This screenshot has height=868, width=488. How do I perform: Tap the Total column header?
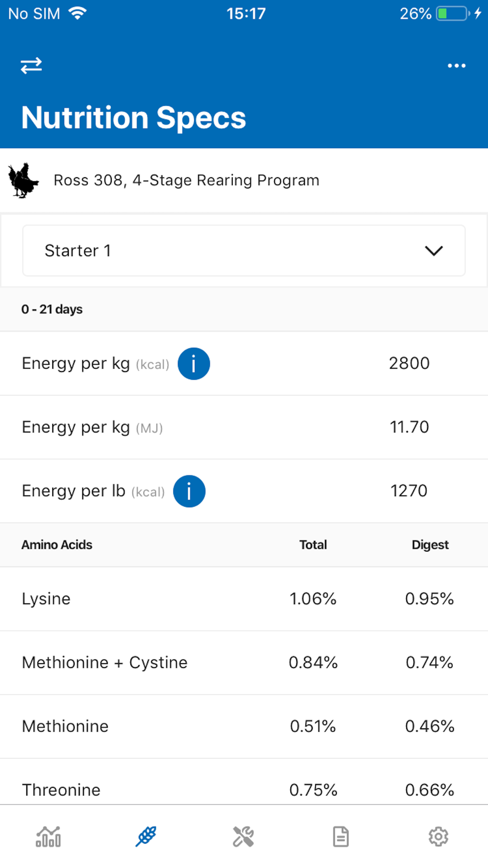(313, 545)
